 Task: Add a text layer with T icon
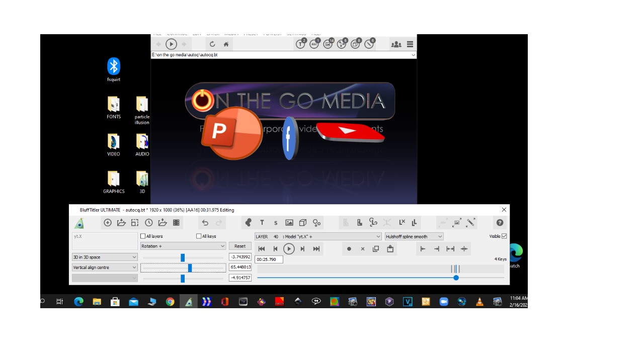click(x=262, y=223)
